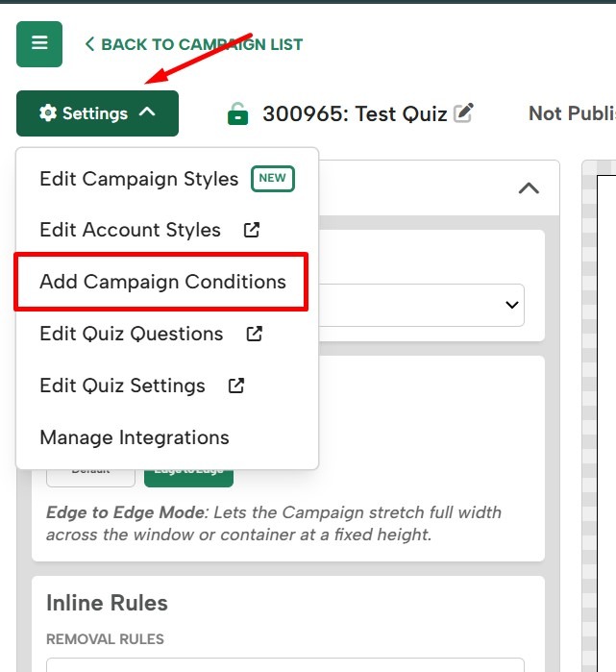Collapse the Settings dropdown
The height and width of the screenshot is (672, 616).
point(97,113)
